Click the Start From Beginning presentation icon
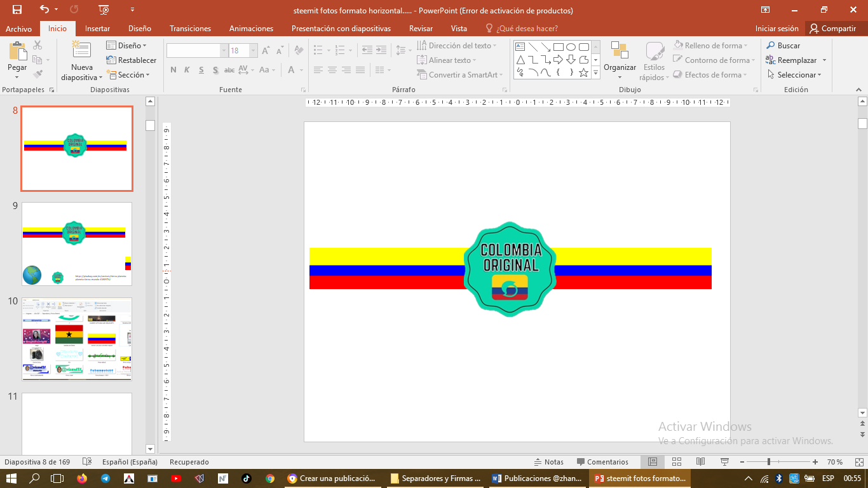 tap(104, 10)
